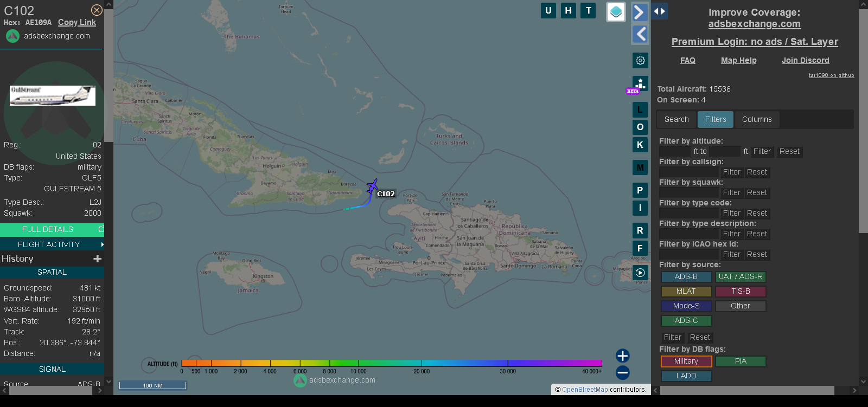Close the C102 aircraft info panel
The width and height of the screenshot is (868, 407).
point(97,10)
